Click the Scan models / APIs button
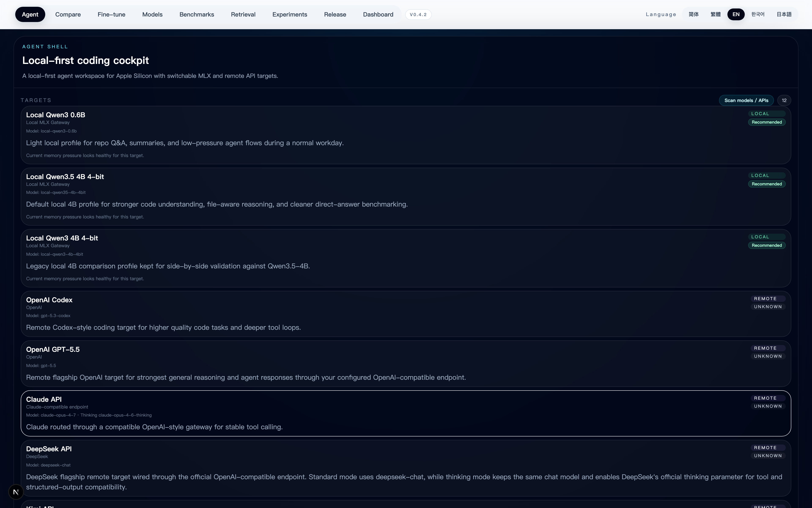Image resolution: width=812 pixels, height=508 pixels. [x=746, y=101]
